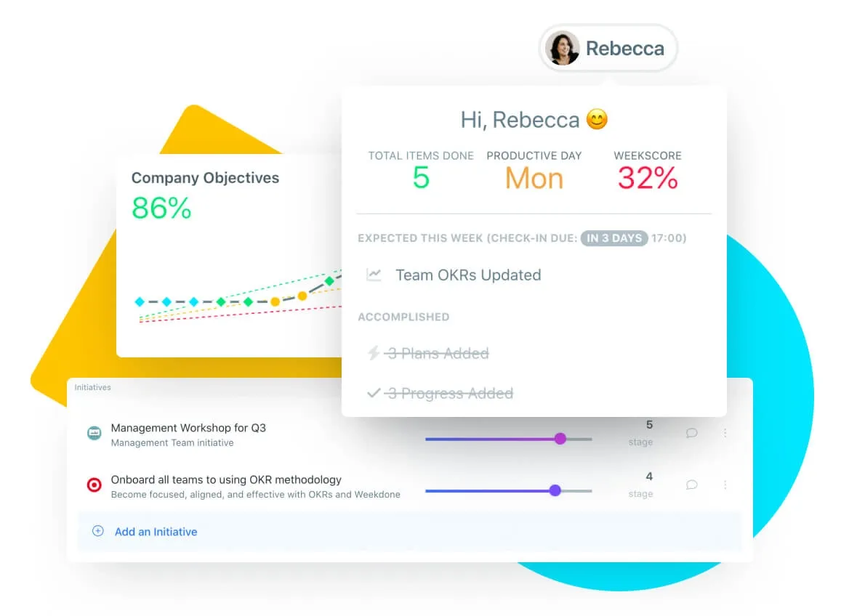Click Rebecca's profile avatar photo
Image resolution: width=849 pixels, height=616 pixels.
562,49
